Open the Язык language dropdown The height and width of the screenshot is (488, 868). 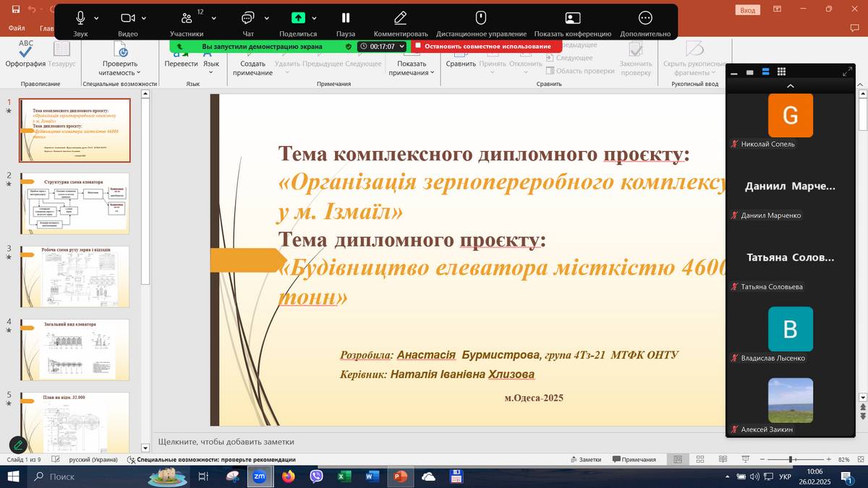point(210,64)
